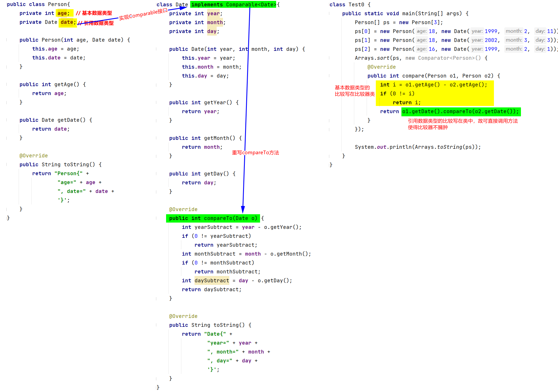Click the "if (0 != monthSubtract)" condition
Image resolution: width=558 pixels, height=392 pixels.
(x=218, y=263)
